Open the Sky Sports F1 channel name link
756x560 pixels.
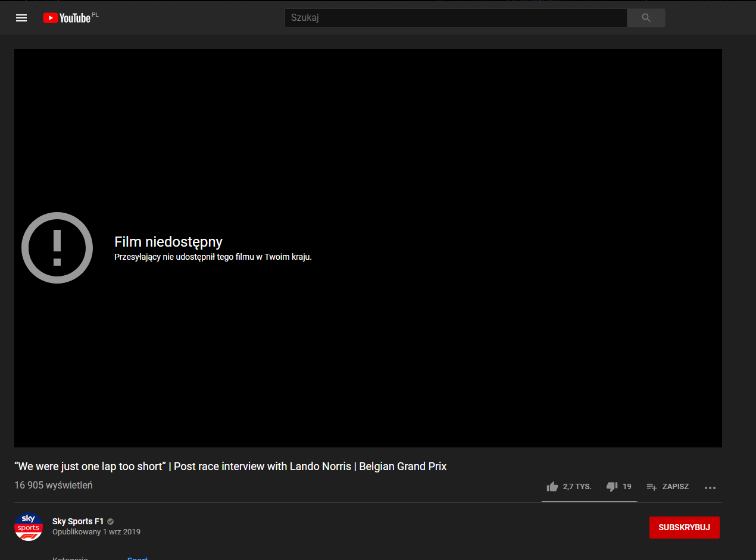coord(77,522)
